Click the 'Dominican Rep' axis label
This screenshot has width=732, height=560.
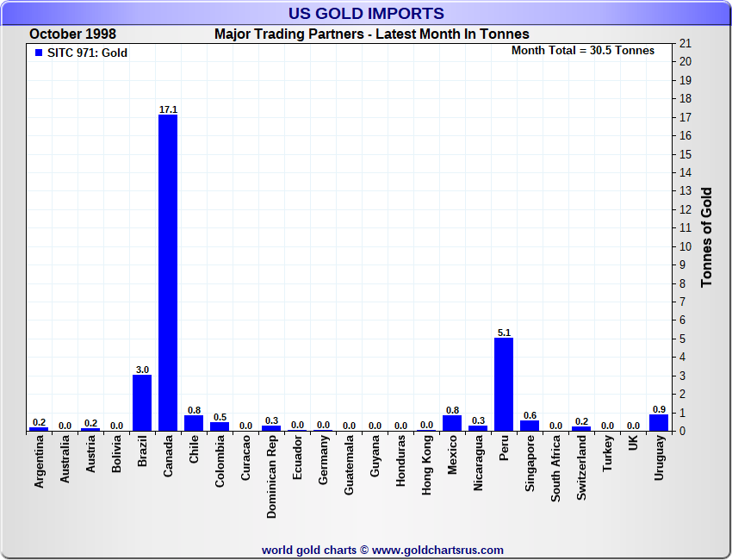pos(271,476)
